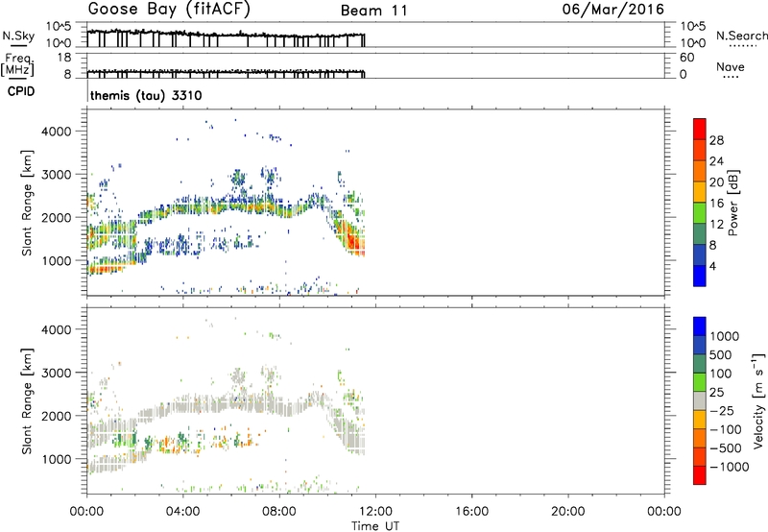
Task: Select the N.Sky axis label
Action: (18, 36)
